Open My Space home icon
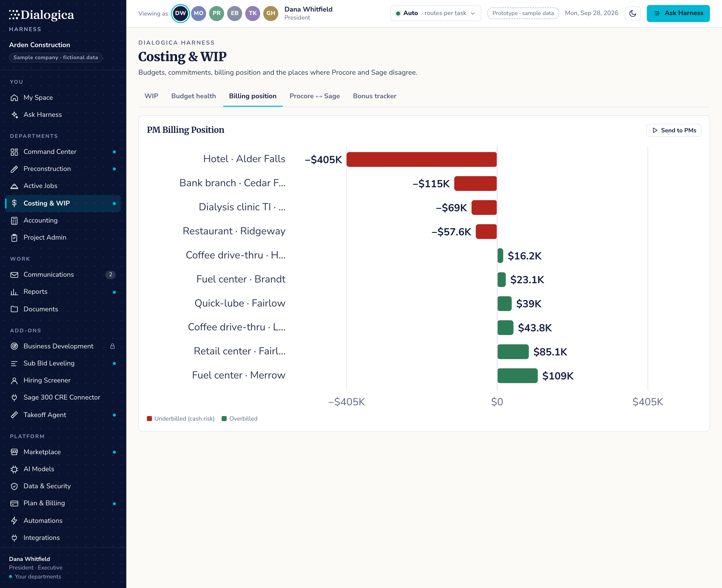This screenshot has width=722, height=588. tap(14, 97)
